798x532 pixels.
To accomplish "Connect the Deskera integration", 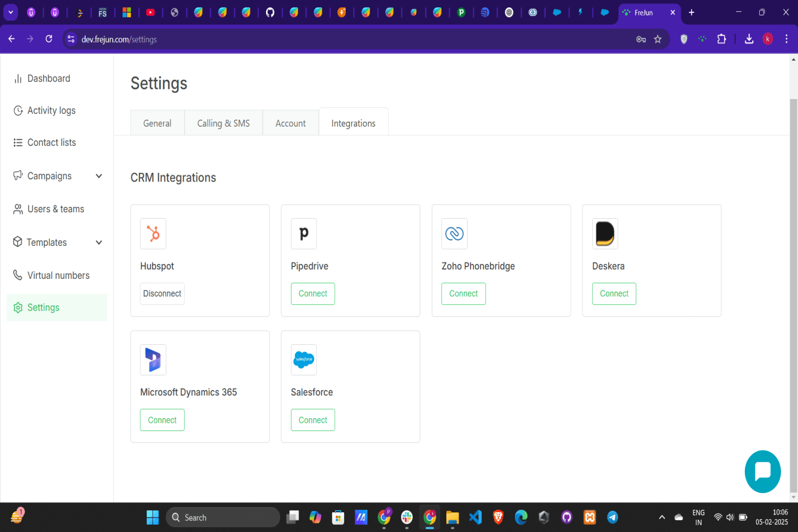I will (x=614, y=294).
